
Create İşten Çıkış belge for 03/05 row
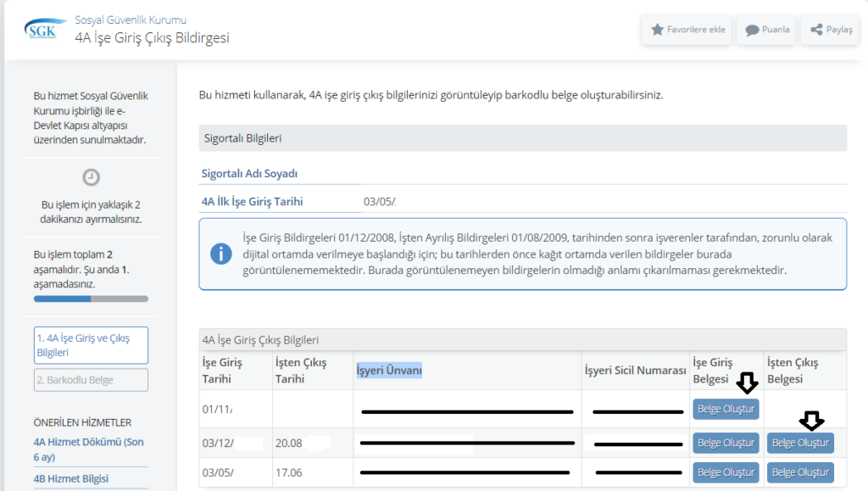pos(800,472)
